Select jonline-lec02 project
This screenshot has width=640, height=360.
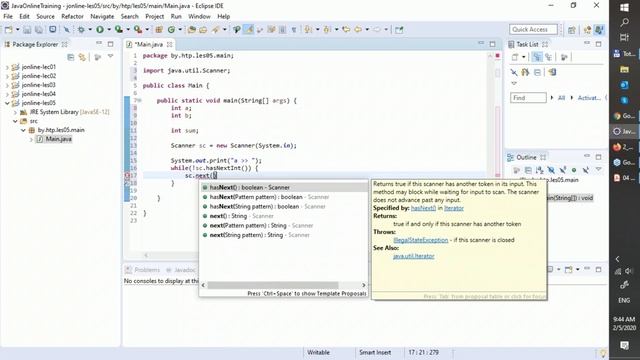click(x=39, y=76)
